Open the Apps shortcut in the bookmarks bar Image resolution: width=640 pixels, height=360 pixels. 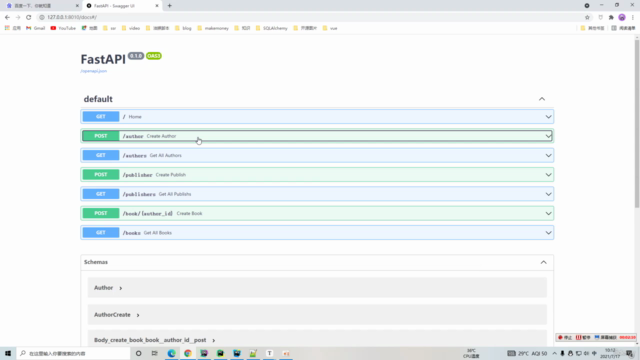pyautogui.click(x=13, y=28)
